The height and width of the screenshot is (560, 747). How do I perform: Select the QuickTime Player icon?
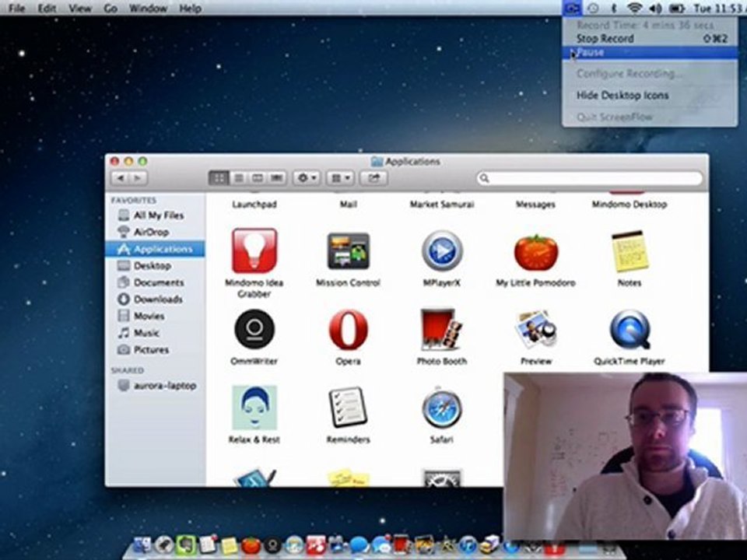pyautogui.click(x=630, y=330)
